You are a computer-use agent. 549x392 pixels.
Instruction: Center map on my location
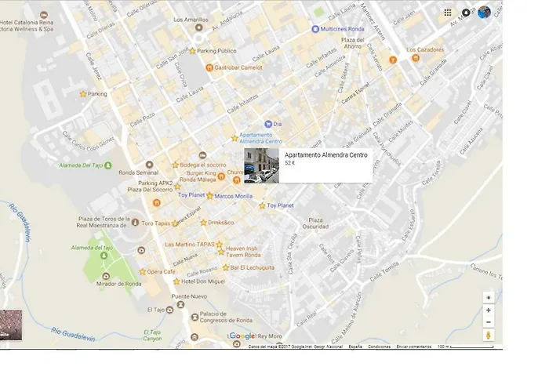[489, 298]
